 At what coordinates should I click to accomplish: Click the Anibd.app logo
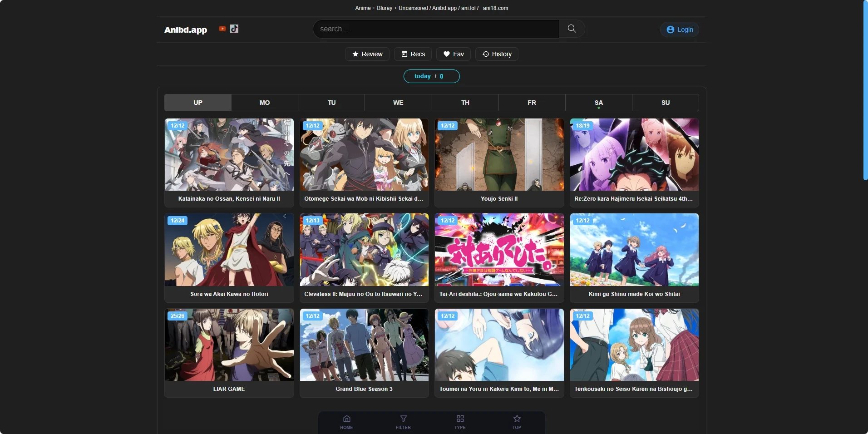pyautogui.click(x=186, y=30)
